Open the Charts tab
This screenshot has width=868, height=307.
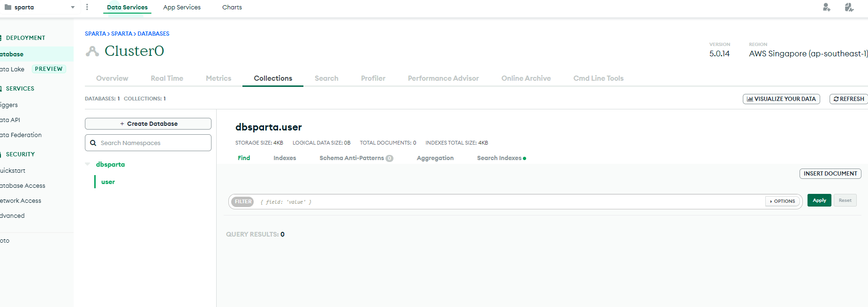232,8
